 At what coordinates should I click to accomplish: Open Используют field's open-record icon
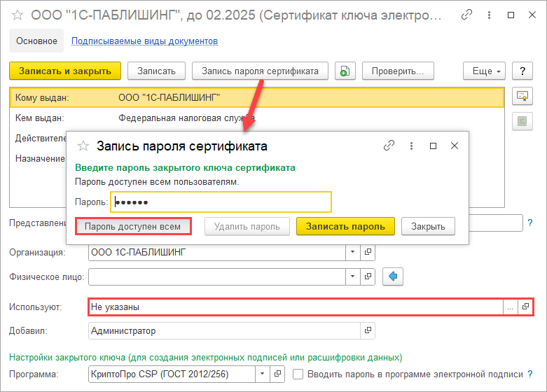[x=525, y=307]
